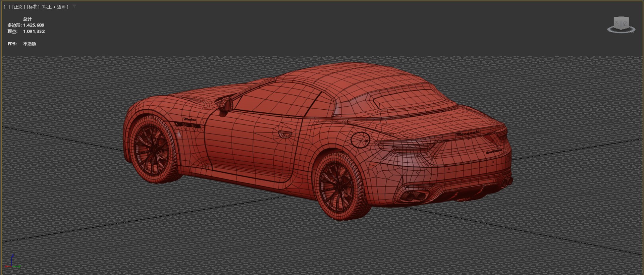
Task: Open the [粘土 + 边面] shading menu
Action: coord(55,7)
